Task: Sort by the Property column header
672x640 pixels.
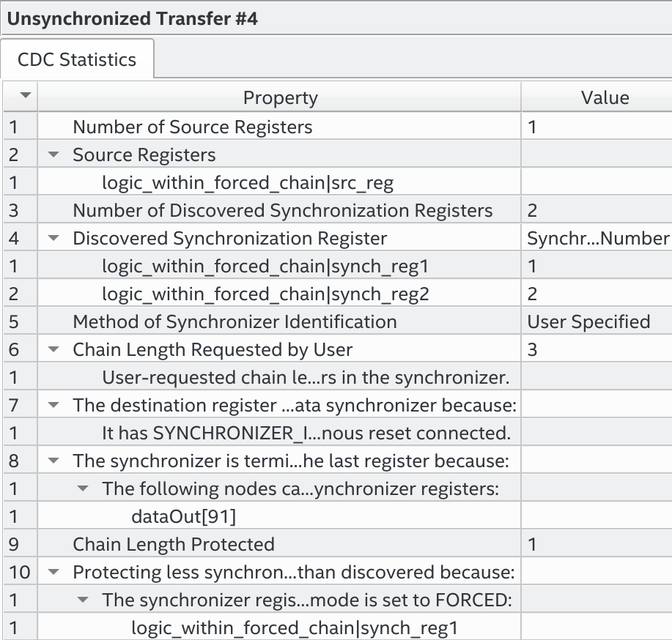Action: coord(280,97)
